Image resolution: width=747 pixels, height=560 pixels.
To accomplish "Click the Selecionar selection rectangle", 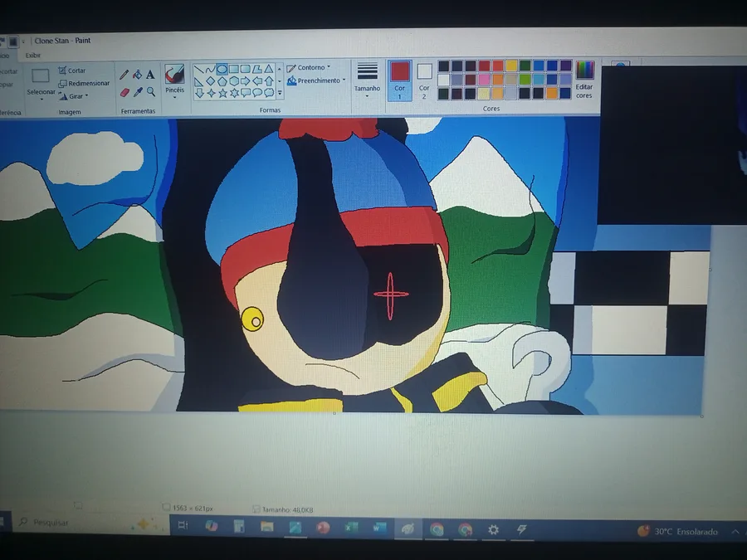I will click(41, 75).
